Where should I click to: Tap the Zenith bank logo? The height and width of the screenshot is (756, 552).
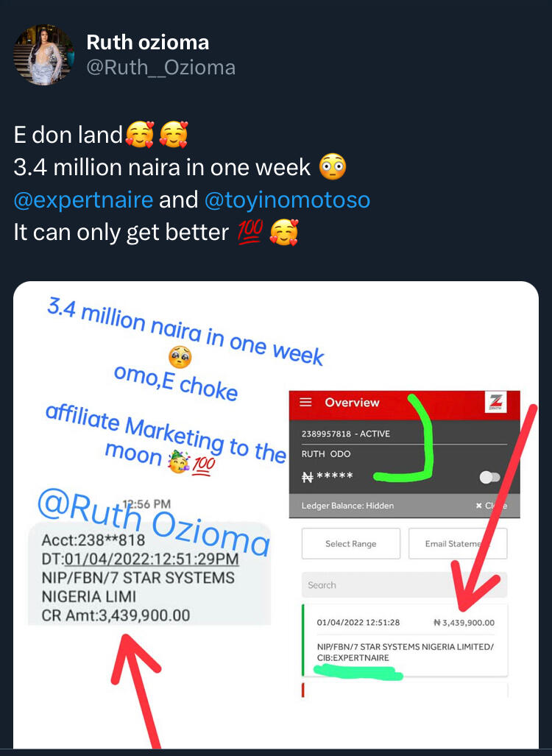coord(496,403)
